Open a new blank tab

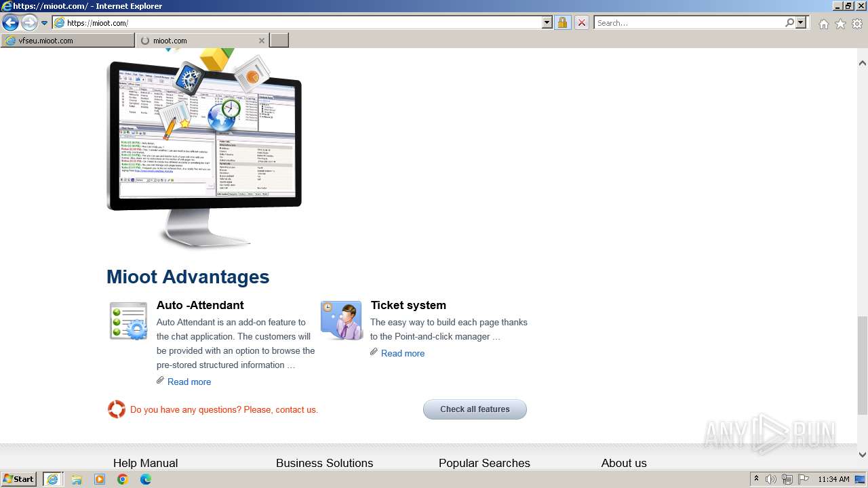click(x=279, y=41)
